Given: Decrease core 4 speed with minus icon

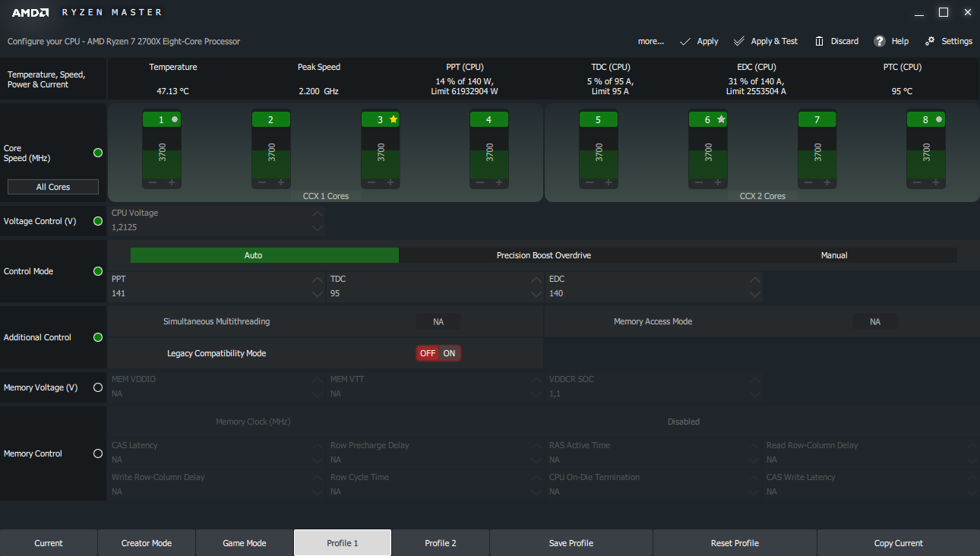Looking at the screenshot, I should click(480, 182).
